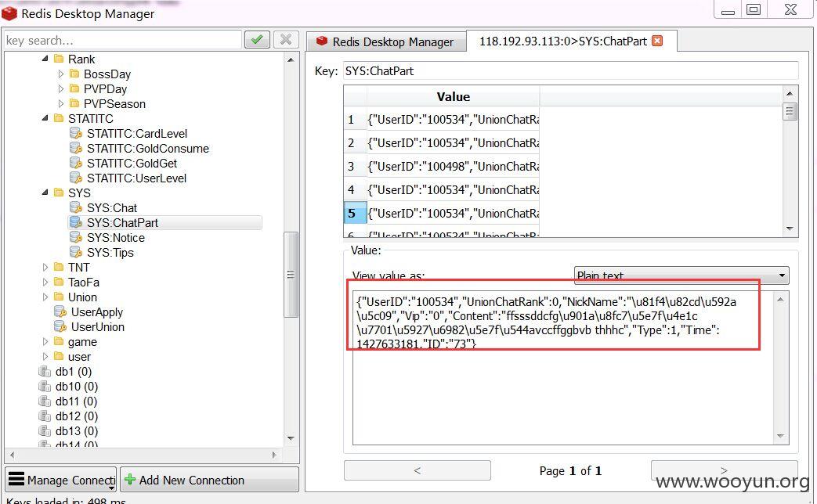Click the STATITC:GoldConsume key icon
The image size is (817, 504).
pos(75,149)
